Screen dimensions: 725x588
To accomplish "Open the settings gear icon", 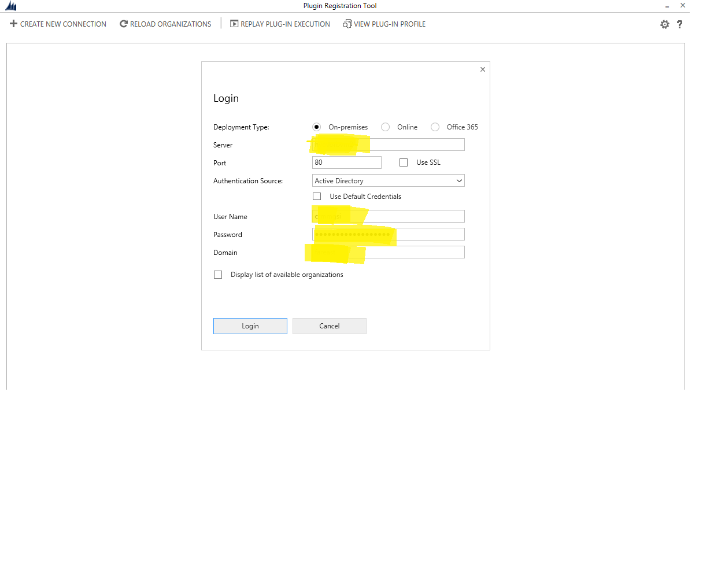I will click(x=665, y=24).
